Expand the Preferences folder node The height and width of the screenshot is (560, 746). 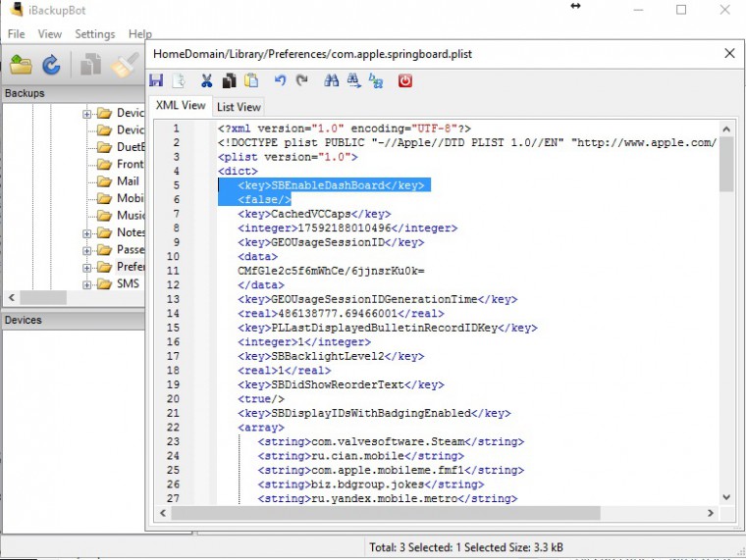[x=87, y=267]
